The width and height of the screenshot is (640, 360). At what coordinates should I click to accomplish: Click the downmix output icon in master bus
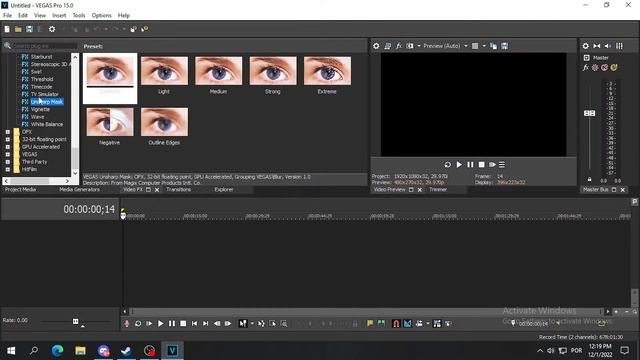coord(597,46)
